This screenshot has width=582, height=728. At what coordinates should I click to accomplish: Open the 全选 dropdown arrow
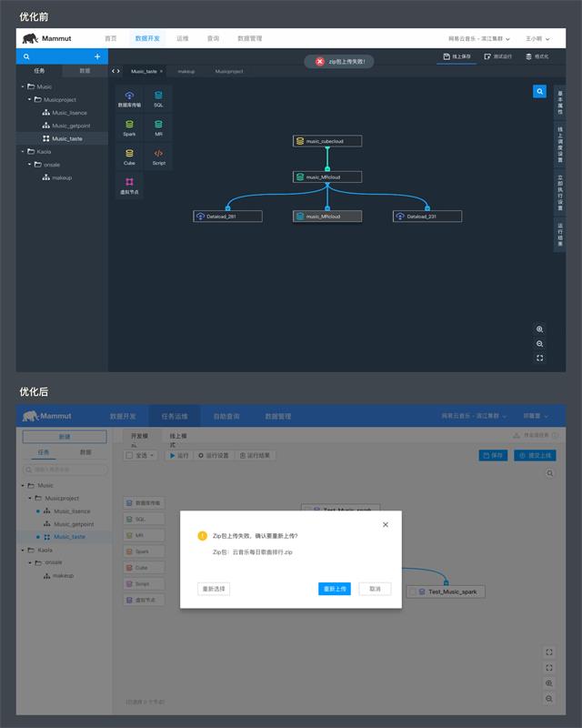[x=151, y=456]
